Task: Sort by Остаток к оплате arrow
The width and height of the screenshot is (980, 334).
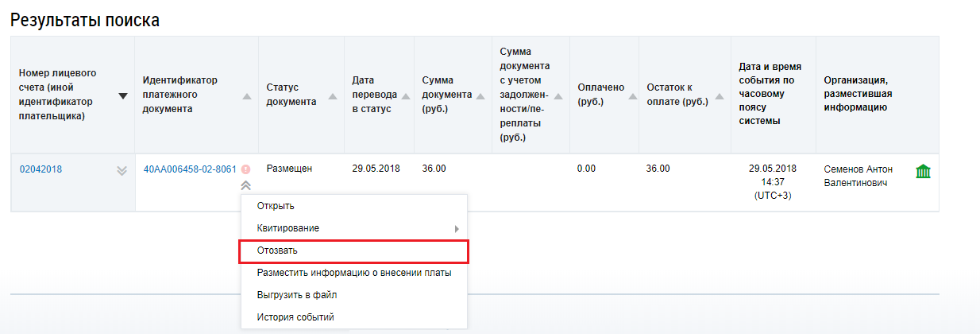Action: coord(720,96)
